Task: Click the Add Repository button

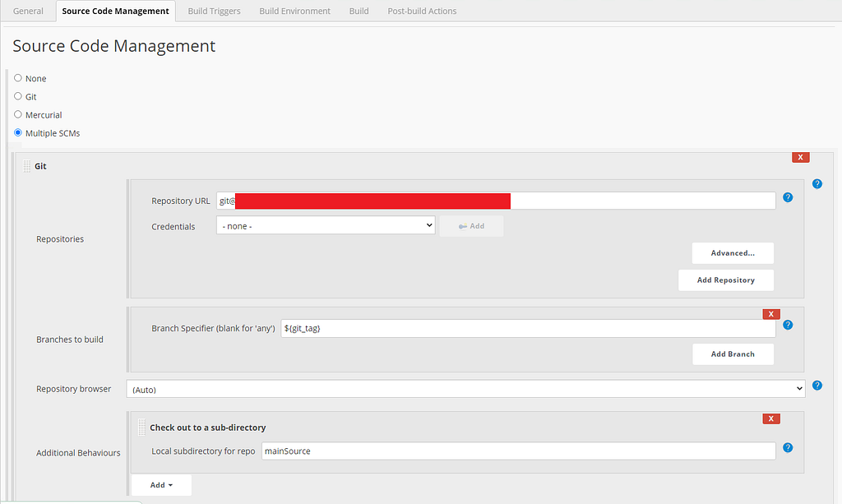Action: (x=725, y=280)
